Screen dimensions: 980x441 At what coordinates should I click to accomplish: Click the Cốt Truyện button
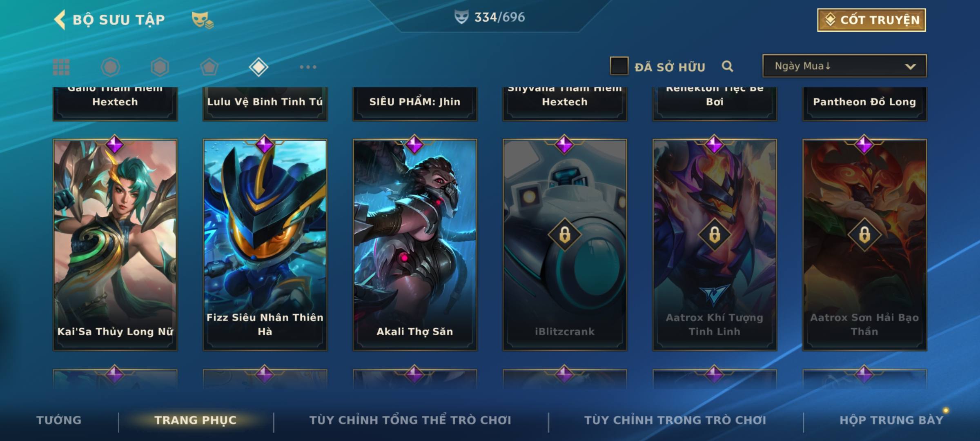(x=871, y=20)
